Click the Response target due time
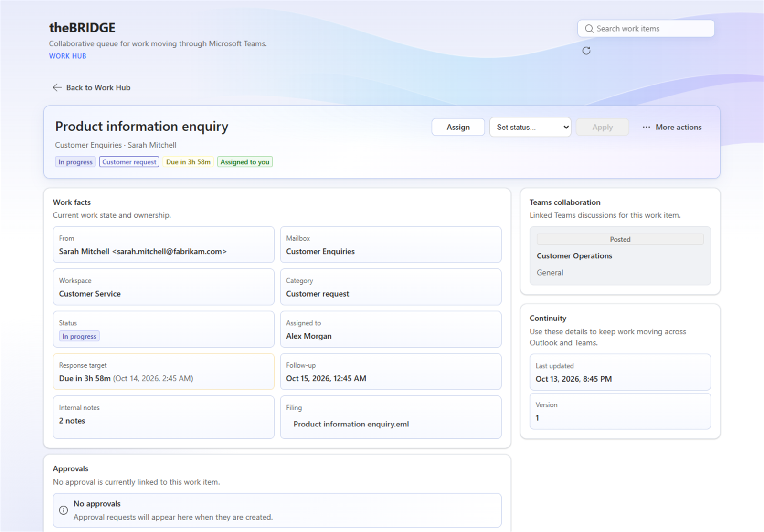 [x=126, y=378]
